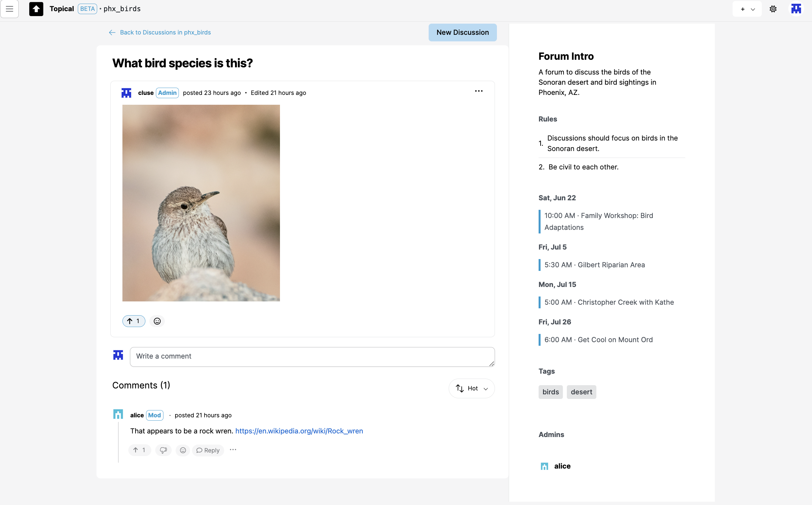Reply to alice's comment
Image resolution: width=812 pixels, height=505 pixels.
point(208,450)
